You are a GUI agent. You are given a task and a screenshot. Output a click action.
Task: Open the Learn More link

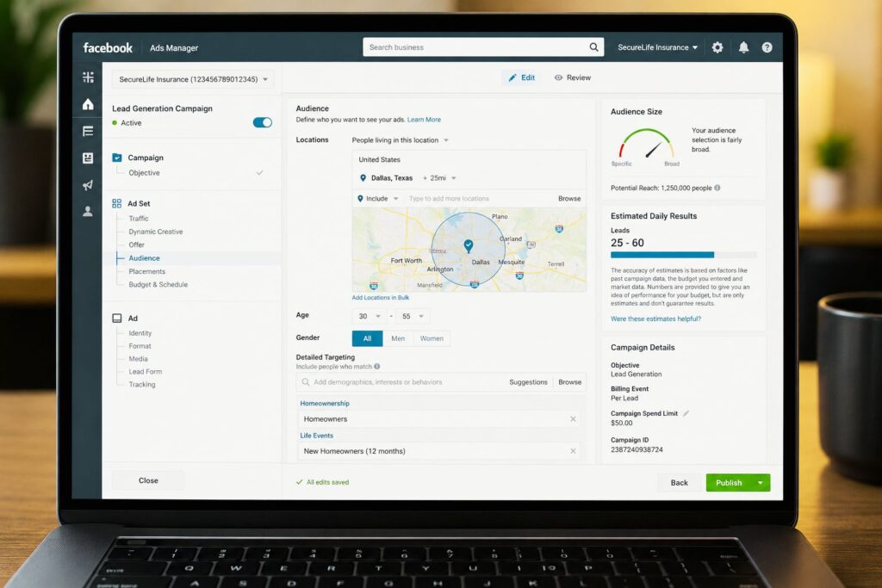424,120
